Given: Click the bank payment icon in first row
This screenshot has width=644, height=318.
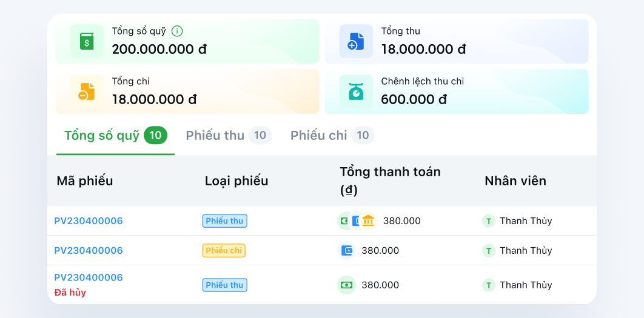Looking at the screenshot, I should tap(368, 221).
